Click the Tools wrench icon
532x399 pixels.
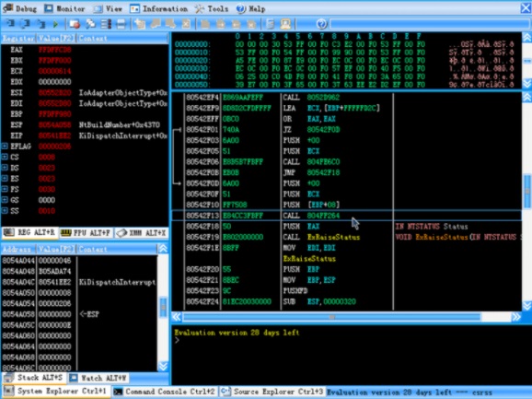(200, 8)
